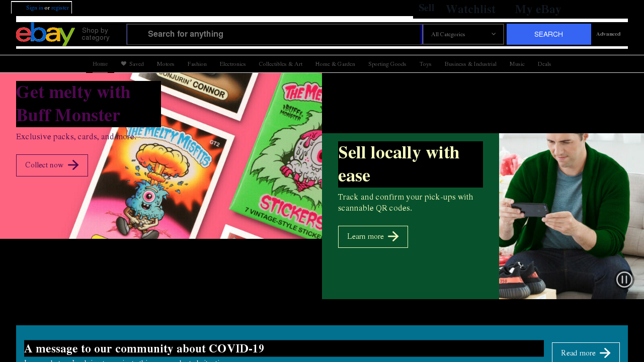Pause the banner carousel
The image size is (644, 362).
pos(624,280)
